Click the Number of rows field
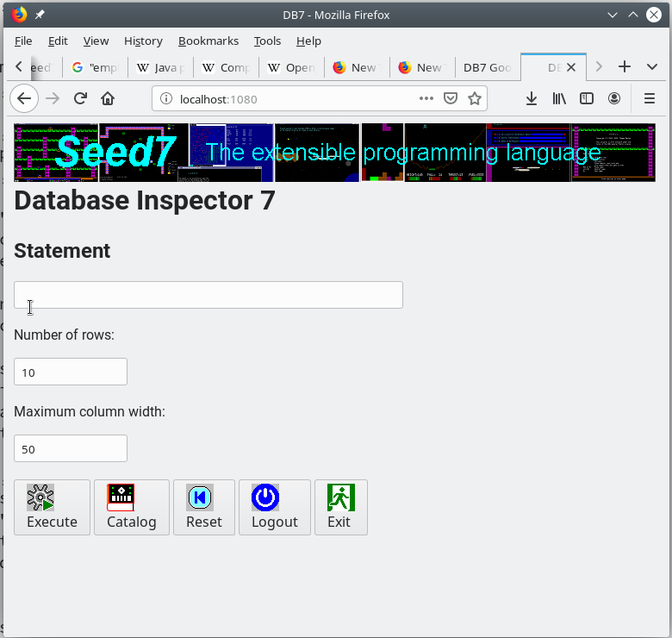Image resolution: width=672 pixels, height=638 pixels. pyautogui.click(x=71, y=372)
